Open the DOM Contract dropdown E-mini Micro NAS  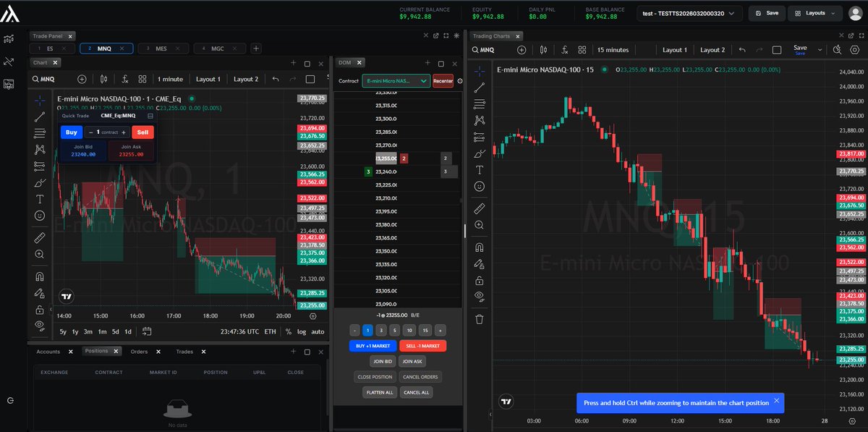click(x=396, y=81)
